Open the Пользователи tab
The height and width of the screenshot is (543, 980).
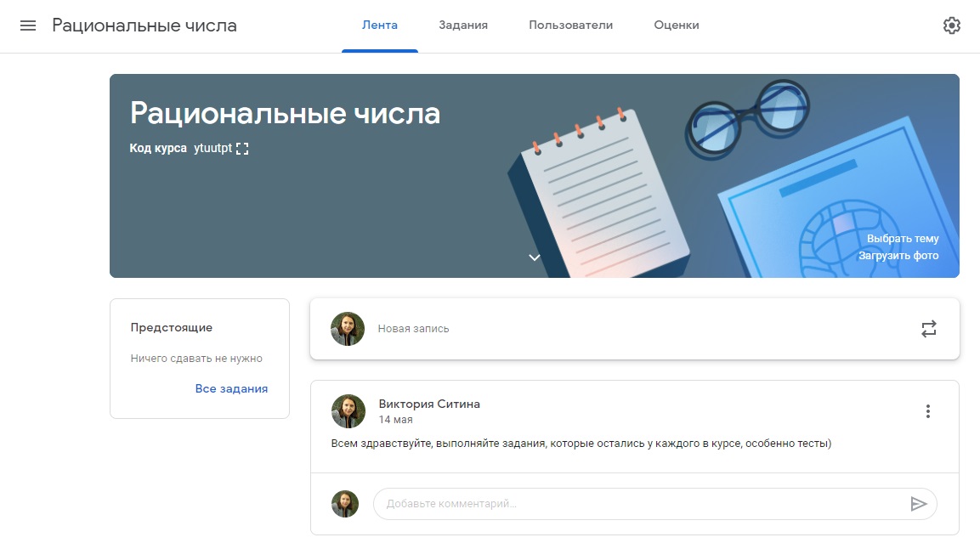click(x=570, y=25)
